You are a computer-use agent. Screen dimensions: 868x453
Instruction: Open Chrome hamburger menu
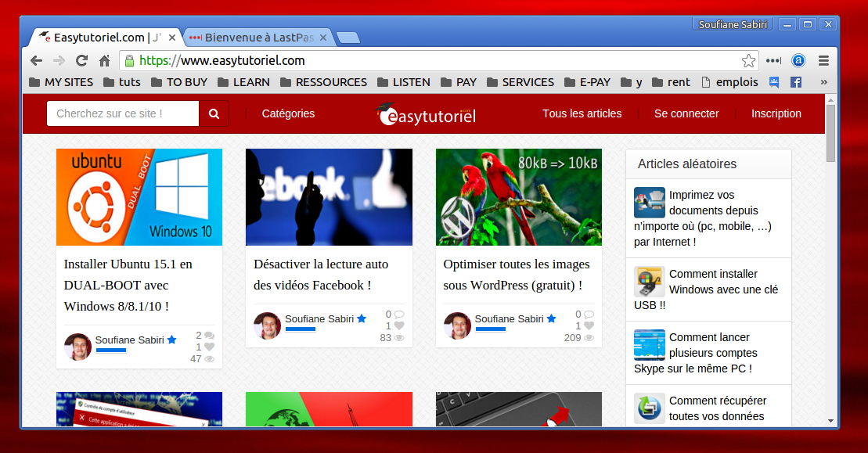(823, 61)
